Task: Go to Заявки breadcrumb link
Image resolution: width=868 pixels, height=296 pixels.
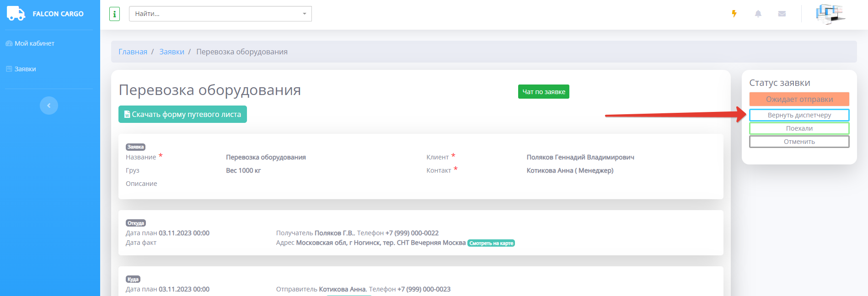Action: coord(171,52)
